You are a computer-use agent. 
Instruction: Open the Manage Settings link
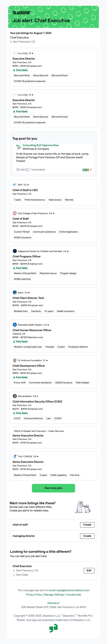click(54, 595)
